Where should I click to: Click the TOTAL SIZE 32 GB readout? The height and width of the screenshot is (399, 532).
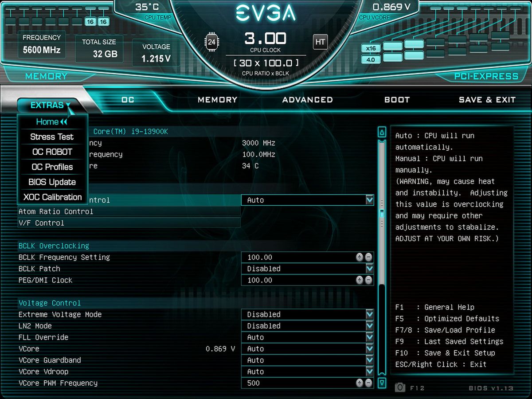[x=99, y=48]
